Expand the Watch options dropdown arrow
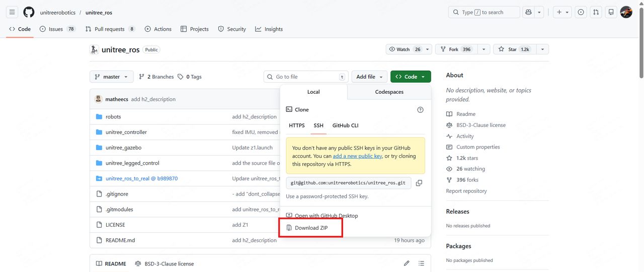The image size is (644, 272). (428, 49)
